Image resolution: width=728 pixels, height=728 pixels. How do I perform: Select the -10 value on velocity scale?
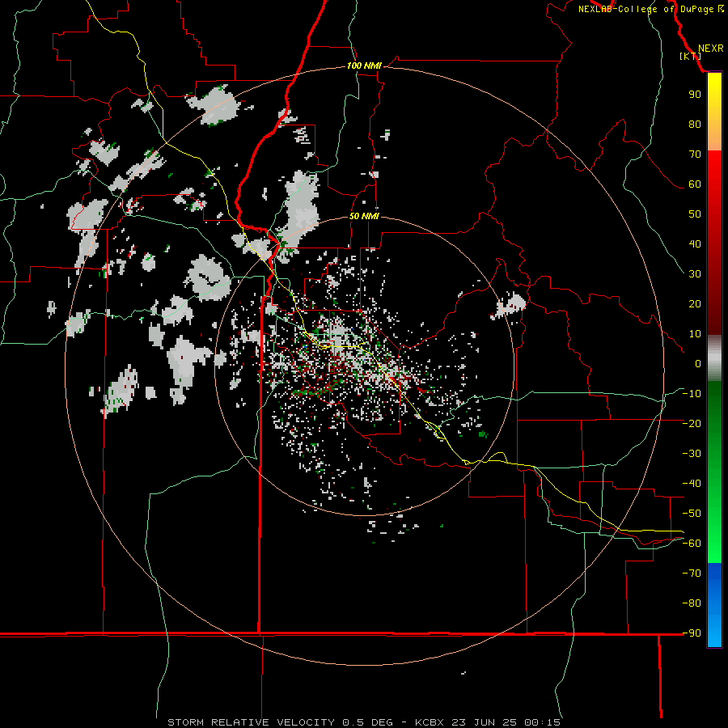pyautogui.click(x=692, y=394)
